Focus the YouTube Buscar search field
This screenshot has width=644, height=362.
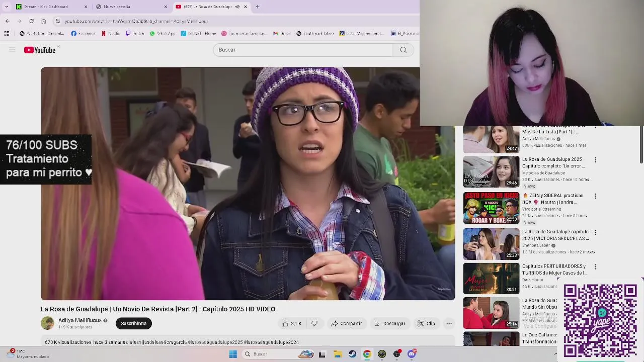(x=303, y=50)
